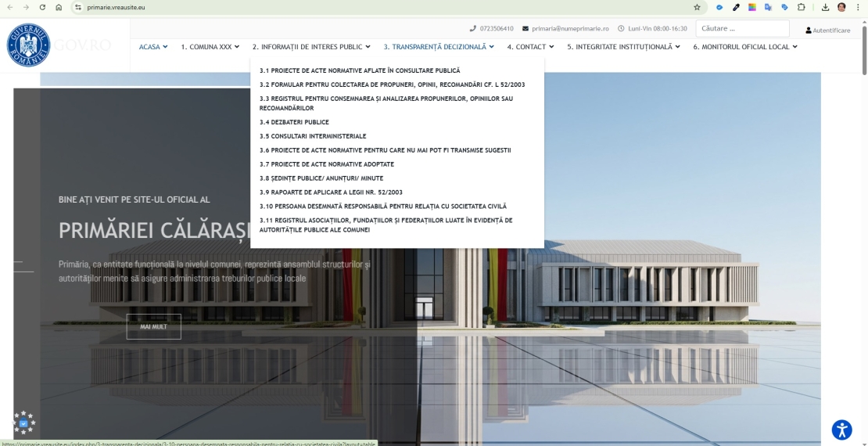Open the GDPR cookie privacy badge
This screenshot has height=446, width=868.
(23, 423)
